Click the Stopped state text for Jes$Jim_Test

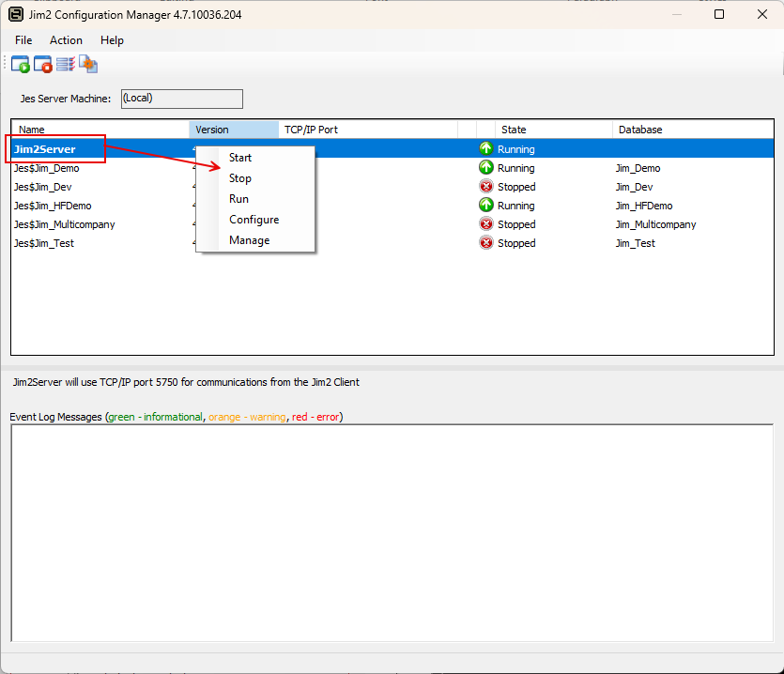click(x=516, y=243)
